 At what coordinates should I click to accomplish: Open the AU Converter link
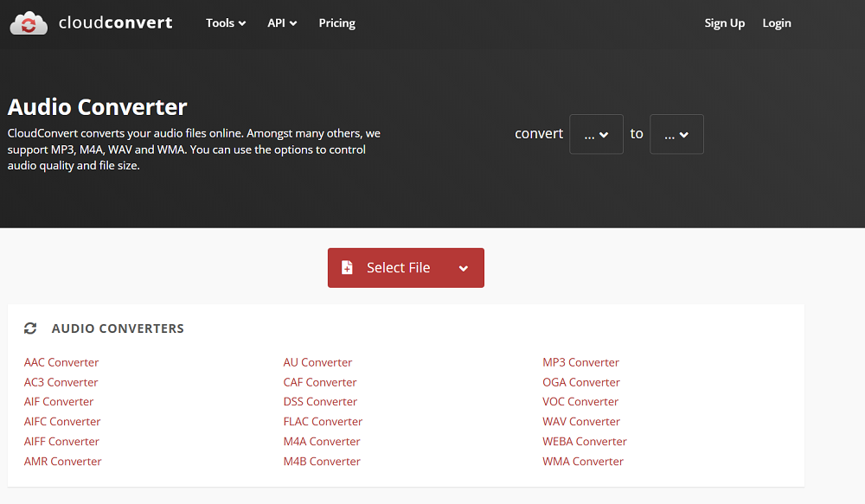(x=317, y=362)
